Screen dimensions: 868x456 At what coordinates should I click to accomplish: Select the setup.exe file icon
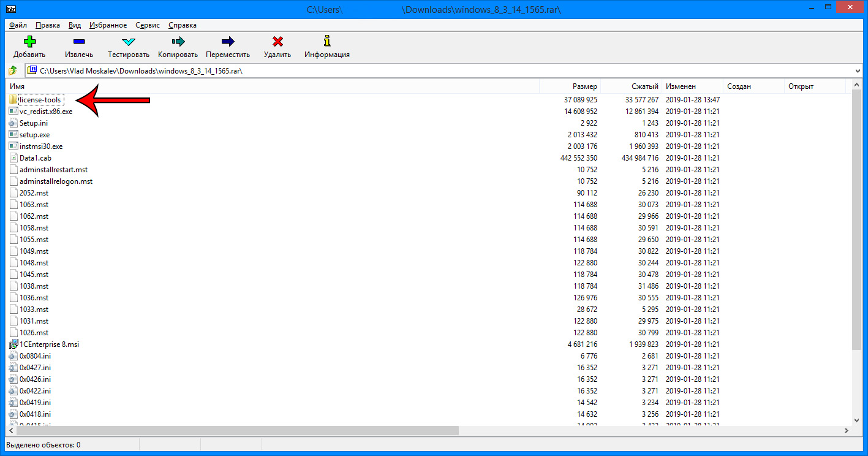point(13,134)
